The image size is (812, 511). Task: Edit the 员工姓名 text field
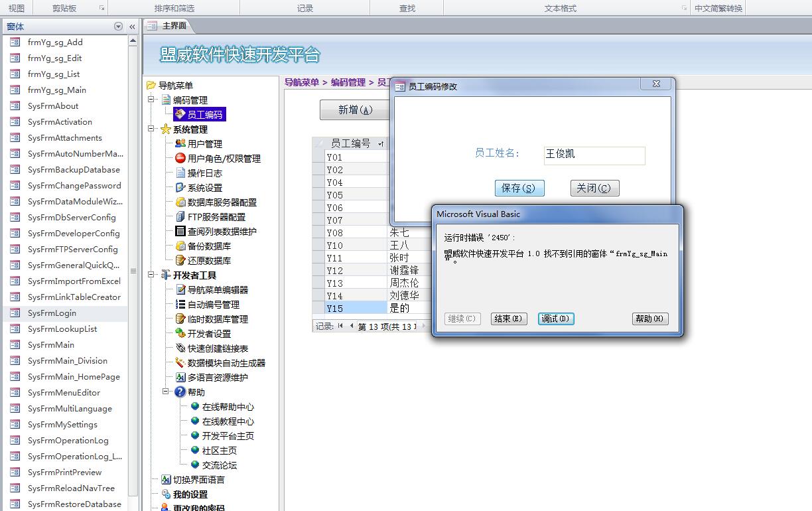pyautogui.click(x=594, y=155)
